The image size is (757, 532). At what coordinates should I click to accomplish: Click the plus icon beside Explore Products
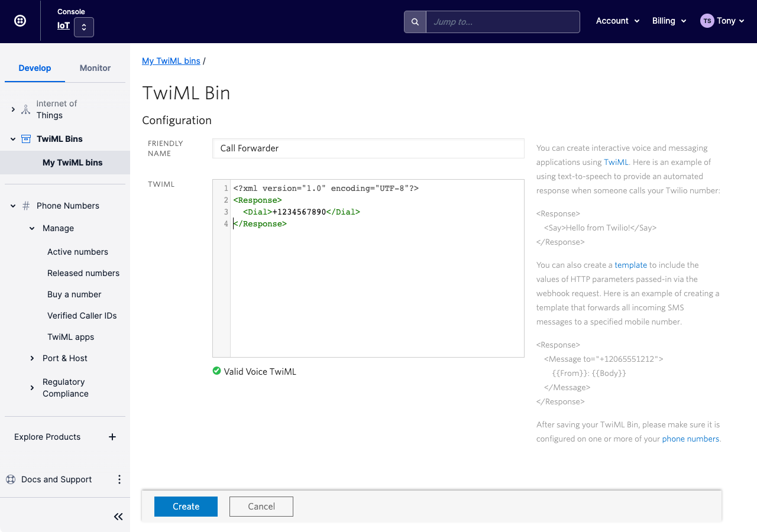tap(112, 437)
